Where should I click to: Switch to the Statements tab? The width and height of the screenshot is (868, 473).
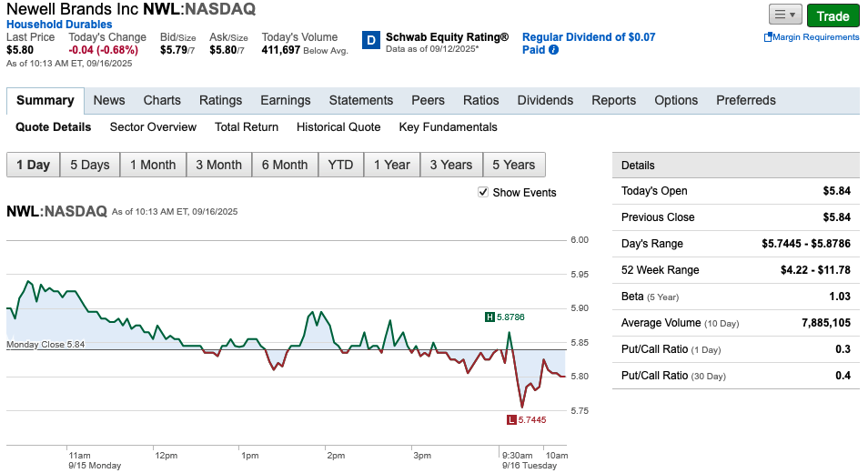(x=361, y=100)
